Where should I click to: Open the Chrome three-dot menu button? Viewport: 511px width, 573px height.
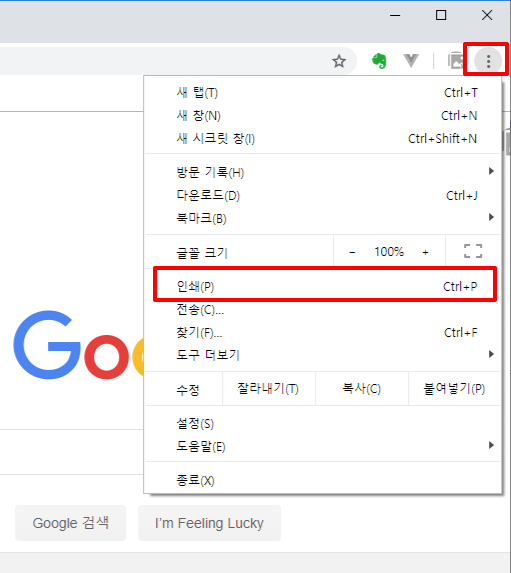[488, 61]
